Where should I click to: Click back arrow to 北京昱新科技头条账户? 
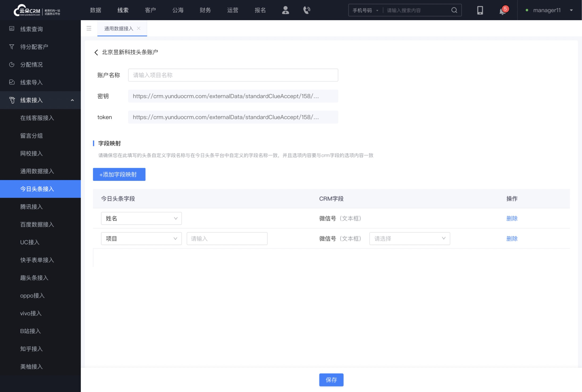96,52
